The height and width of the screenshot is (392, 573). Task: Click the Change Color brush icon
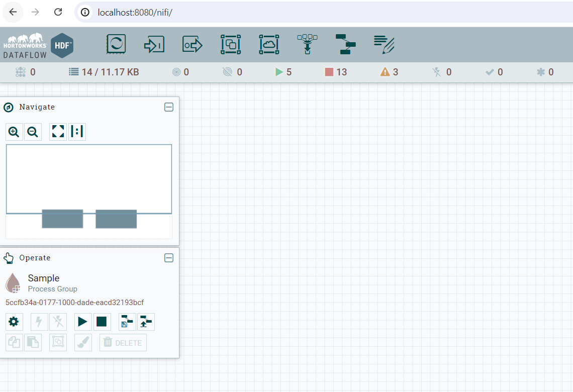[83, 342]
